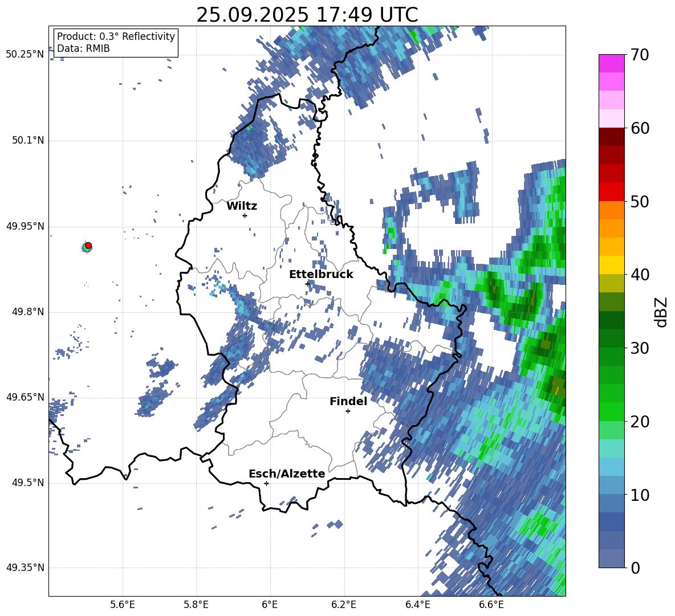675x616 pixels.
Task: Click the colorbar tick label 30
Action: (640, 348)
